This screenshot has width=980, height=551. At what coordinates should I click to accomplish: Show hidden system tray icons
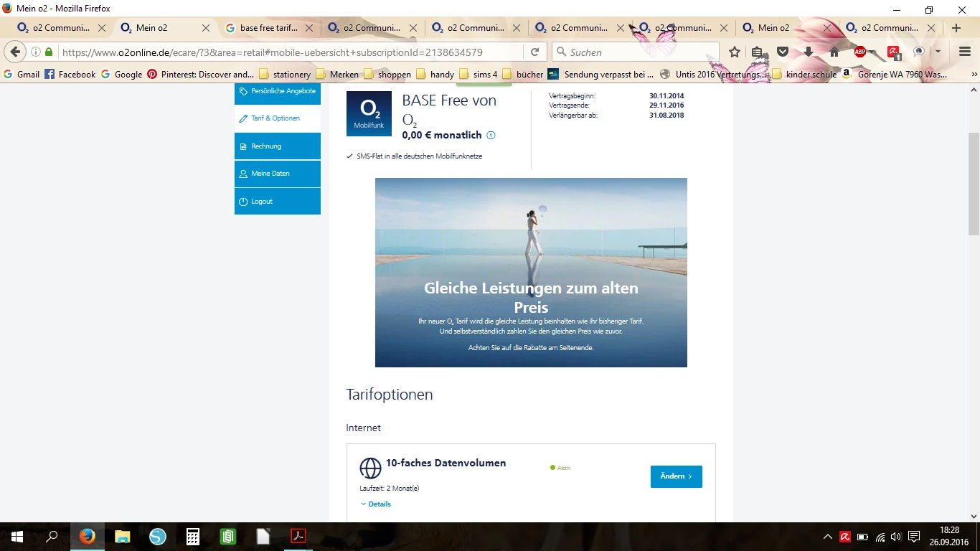[828, 537]
